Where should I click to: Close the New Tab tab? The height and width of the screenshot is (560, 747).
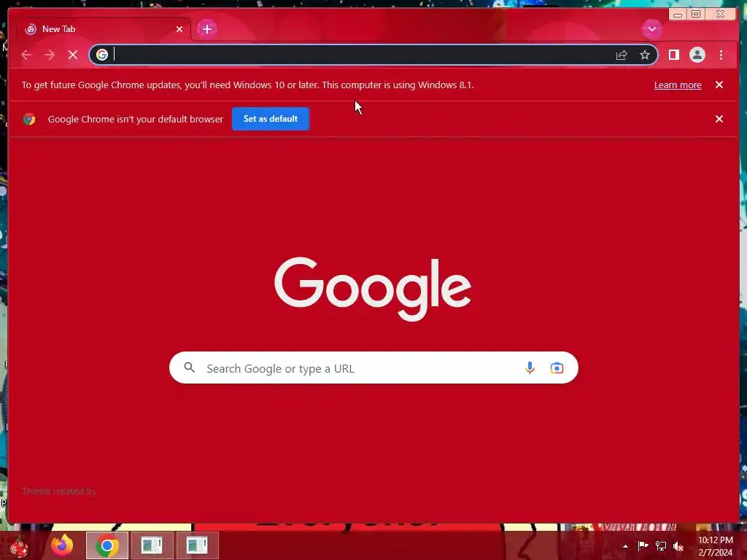click(x=179, y=29)
